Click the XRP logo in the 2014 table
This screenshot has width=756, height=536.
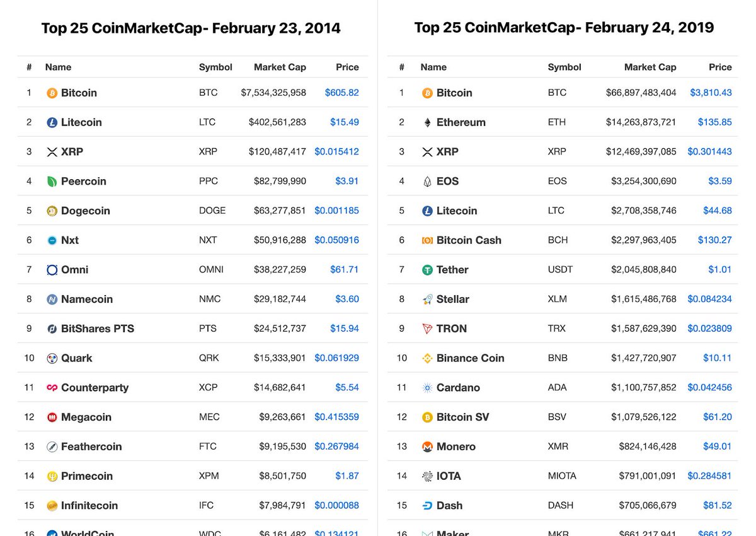coord(52,152)
